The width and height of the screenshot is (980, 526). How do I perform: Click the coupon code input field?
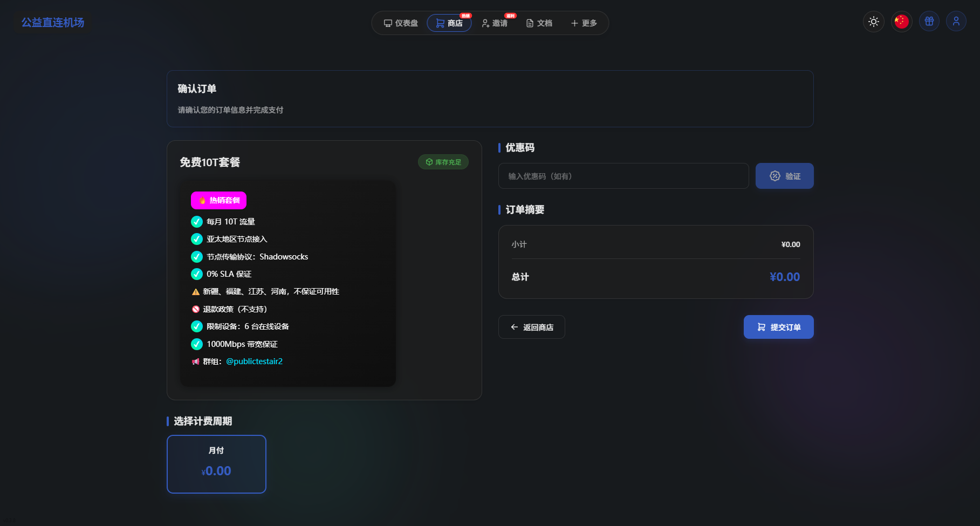click(623, 176)
